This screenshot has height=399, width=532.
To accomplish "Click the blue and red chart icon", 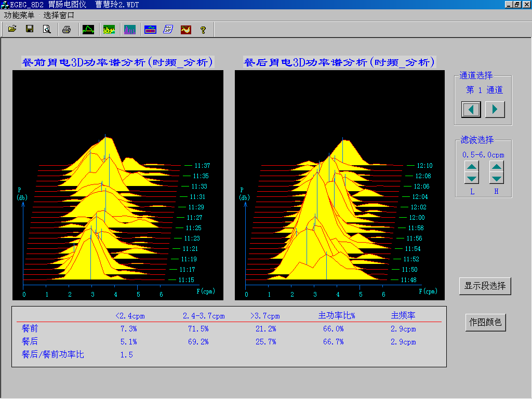I will click(x=150, y=30).
